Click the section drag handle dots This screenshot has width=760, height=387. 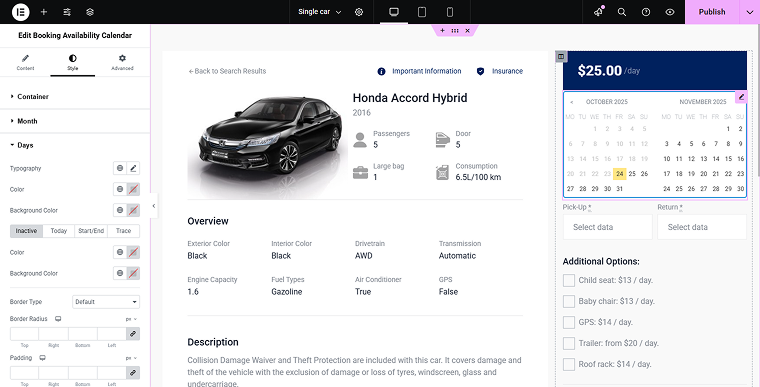[455, 31]
